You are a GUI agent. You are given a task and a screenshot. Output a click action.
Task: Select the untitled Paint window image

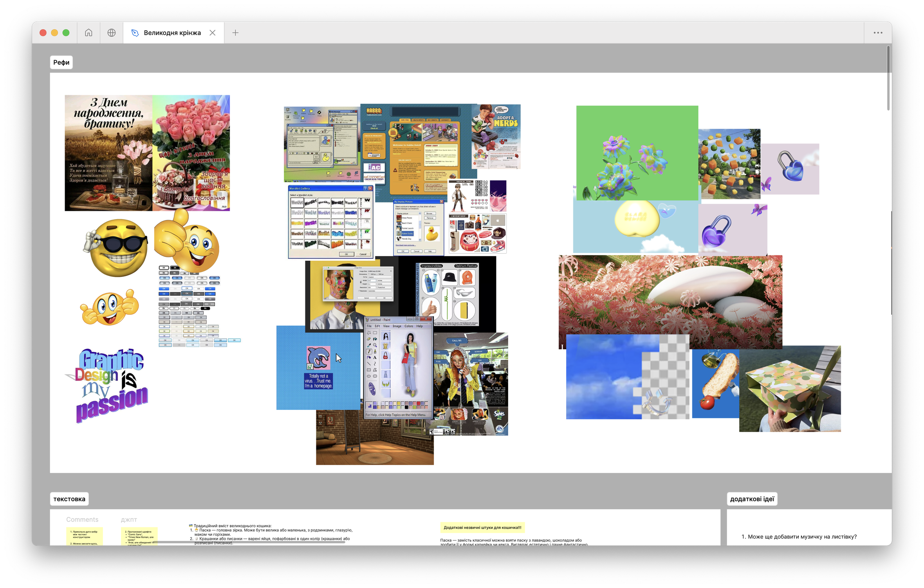[x=398, y=367]
